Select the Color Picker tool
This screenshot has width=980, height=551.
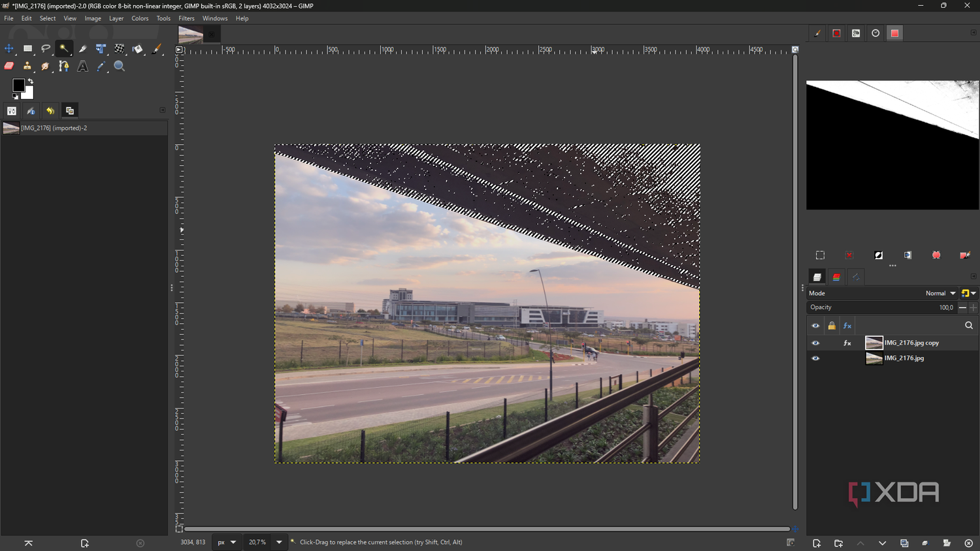pyautogui.click(x=101, y=66)
